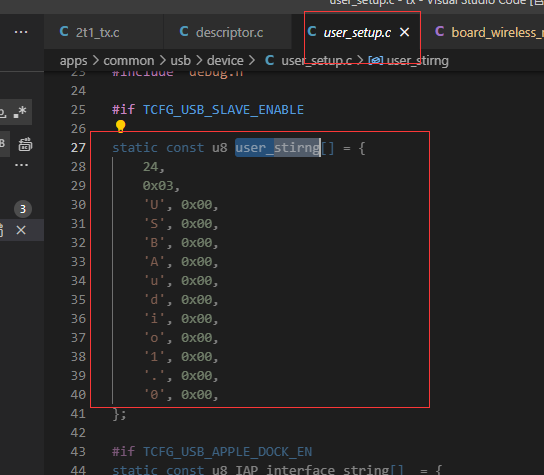
Task: Click line number 41 in gutter
Action: point(78,414)
